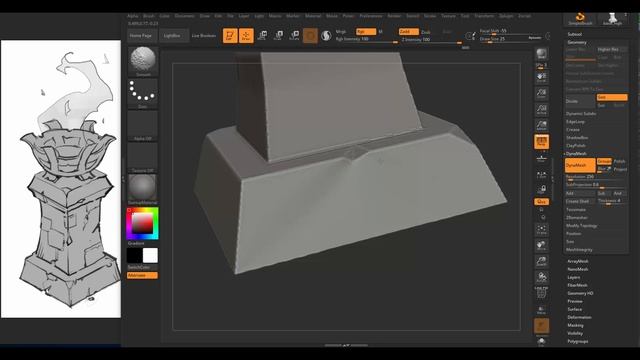Open the Alpha menu
This screenshot has width=640, height=360.
pos(133,16)
